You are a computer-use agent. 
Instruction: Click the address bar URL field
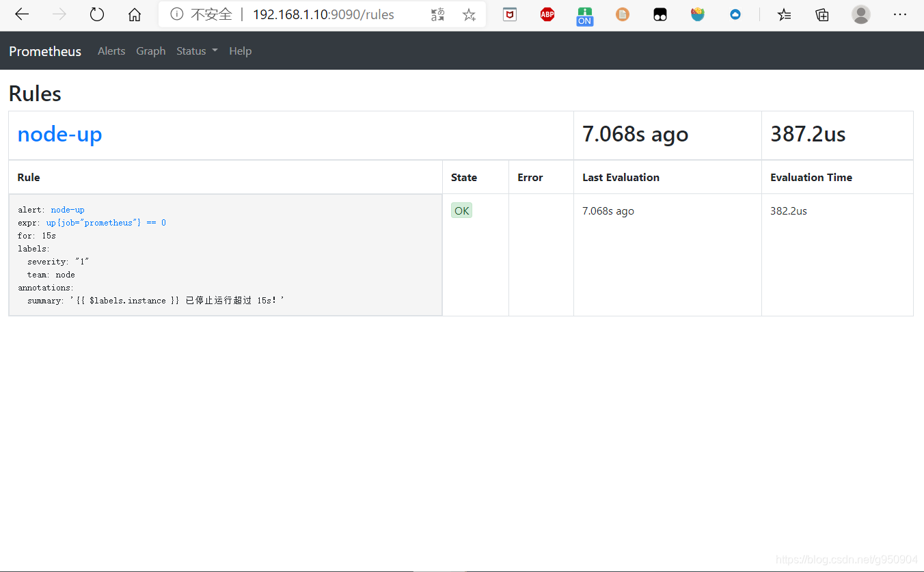[323, 14]
